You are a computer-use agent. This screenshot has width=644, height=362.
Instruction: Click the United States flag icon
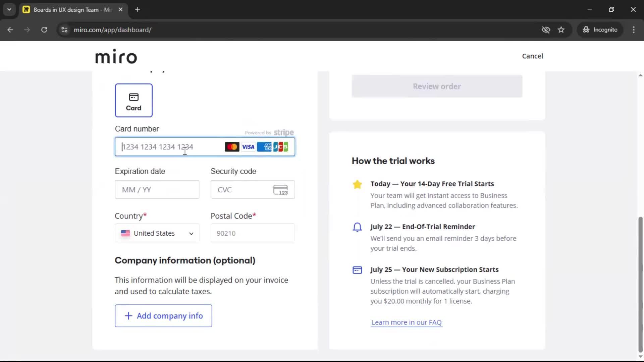(125, 233)
